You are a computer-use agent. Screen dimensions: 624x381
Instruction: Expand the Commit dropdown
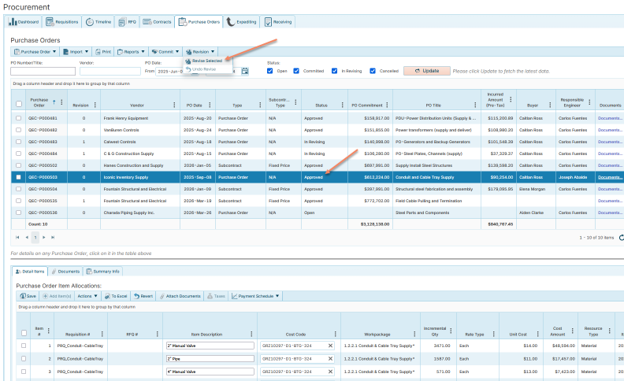click(165, 52)
